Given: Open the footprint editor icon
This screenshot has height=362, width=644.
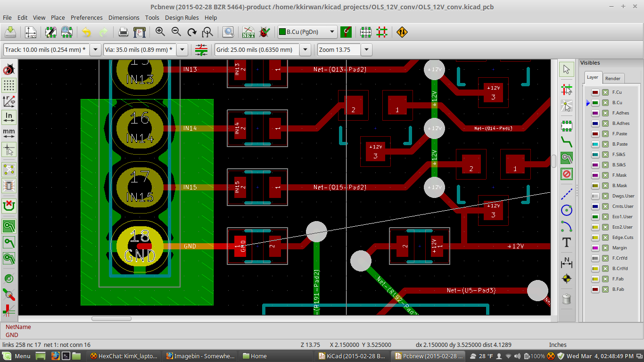Looking at the screenshot, I should (x=51, y=32).
